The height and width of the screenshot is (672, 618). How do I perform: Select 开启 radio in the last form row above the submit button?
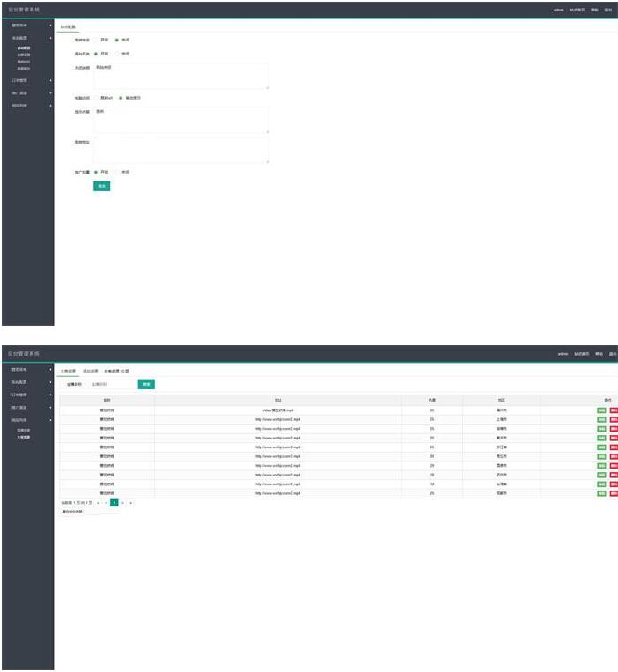[95, 173]
